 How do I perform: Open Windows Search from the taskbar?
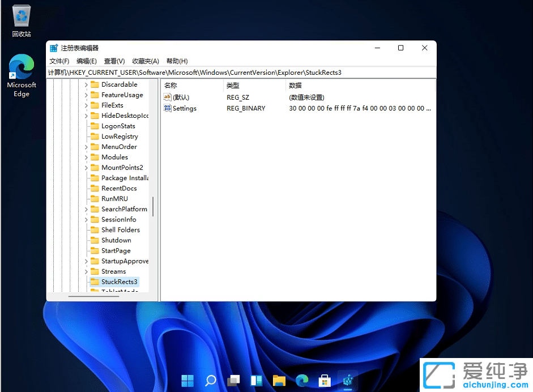click(210, 380)
